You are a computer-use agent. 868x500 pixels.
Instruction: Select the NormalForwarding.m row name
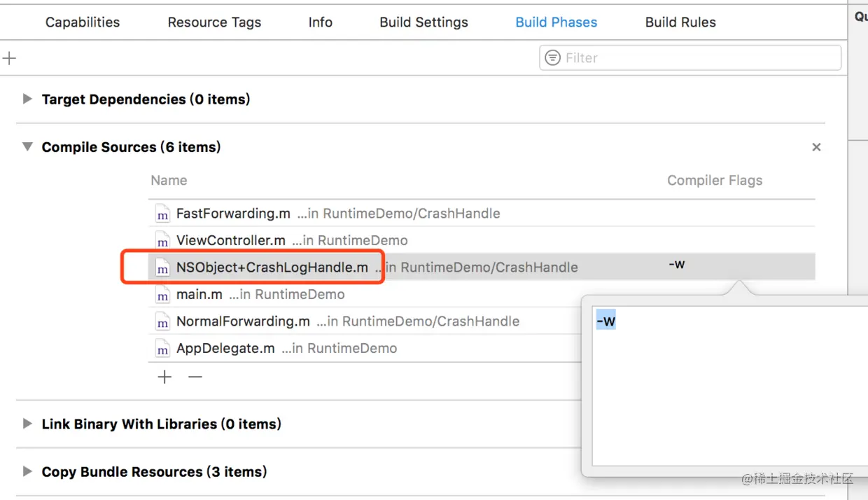pyautogui.click(x=243, y=321)
